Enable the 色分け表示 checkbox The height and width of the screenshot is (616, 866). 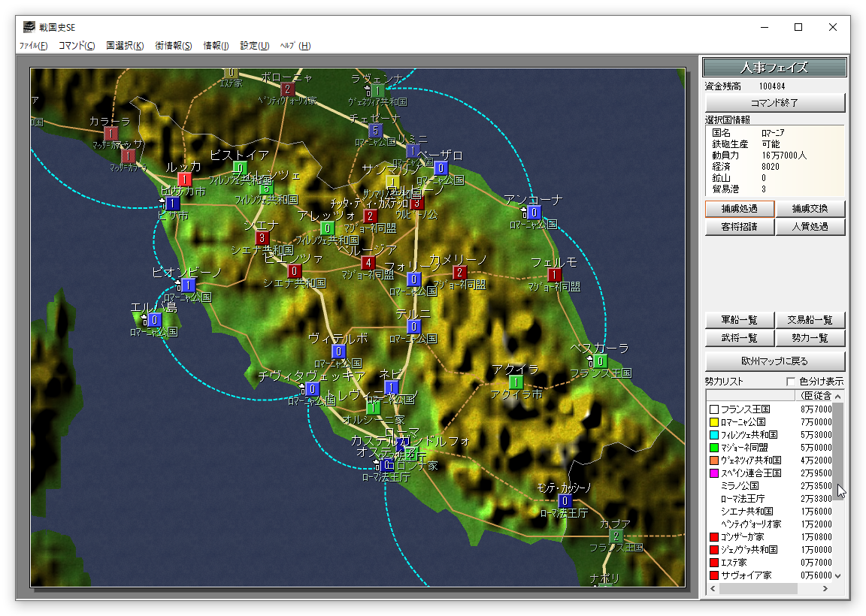point(790,382)
